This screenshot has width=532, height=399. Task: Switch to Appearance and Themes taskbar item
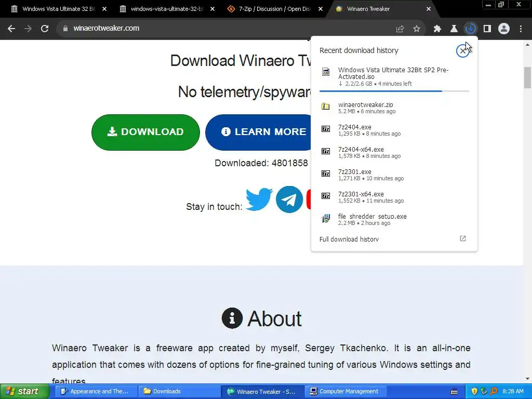pos(96,391)
